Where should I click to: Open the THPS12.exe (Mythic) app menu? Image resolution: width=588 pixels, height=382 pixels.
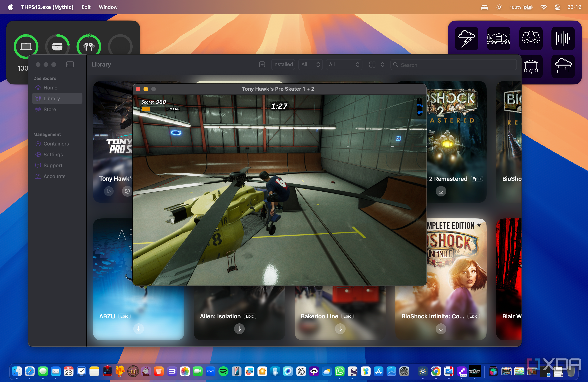tap(47, 7)
